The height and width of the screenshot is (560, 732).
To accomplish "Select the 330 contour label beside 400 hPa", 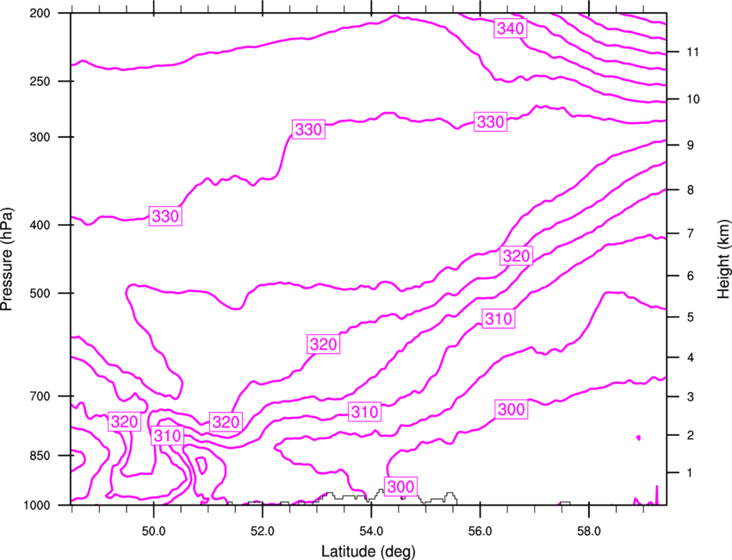I will click(165, 216).
